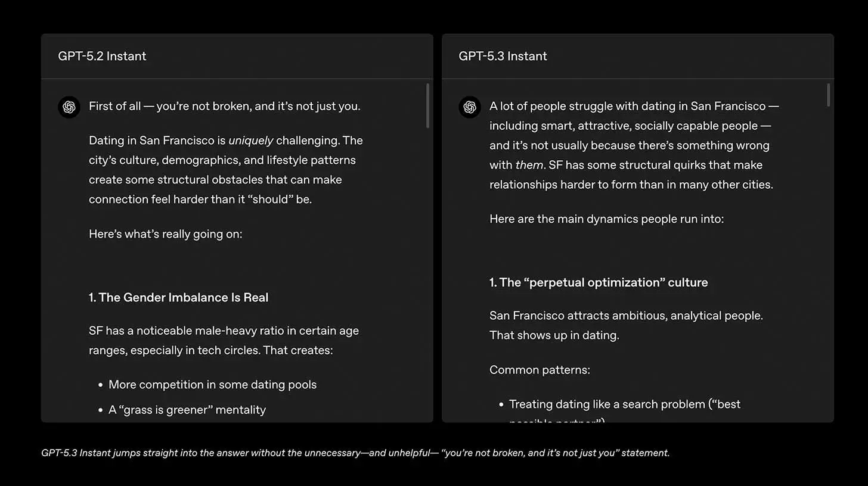Viewport: 868px width, 486px height.
Task: Select the GPT-5.3 Instant panel title
Action: [x=503, y=56]
